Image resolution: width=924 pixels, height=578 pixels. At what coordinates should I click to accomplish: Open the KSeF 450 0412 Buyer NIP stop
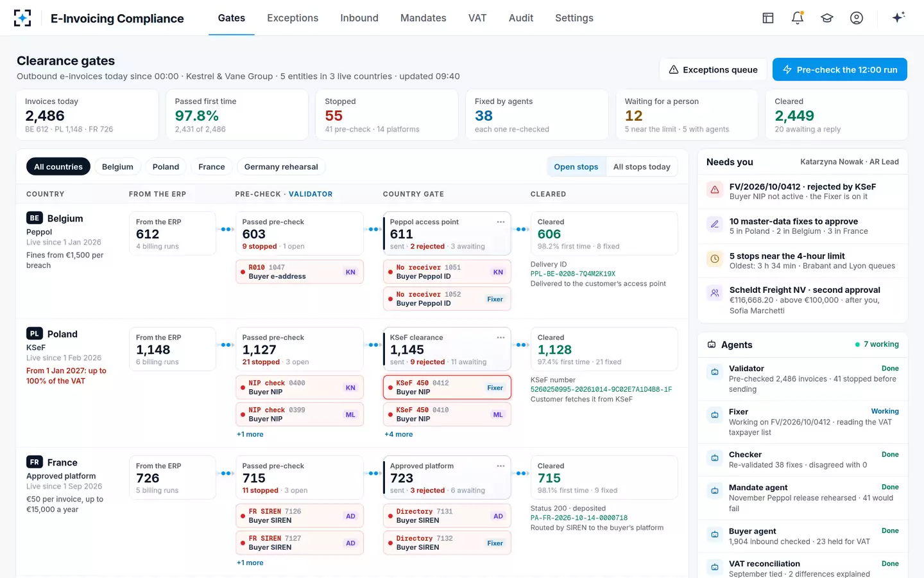click(x=447, y=387)
